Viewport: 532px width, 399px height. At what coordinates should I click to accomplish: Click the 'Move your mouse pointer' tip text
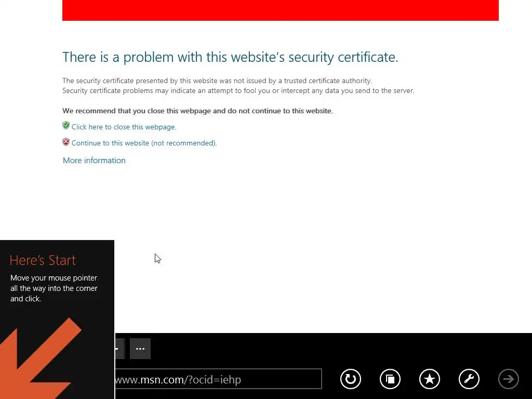coord(54,288)
